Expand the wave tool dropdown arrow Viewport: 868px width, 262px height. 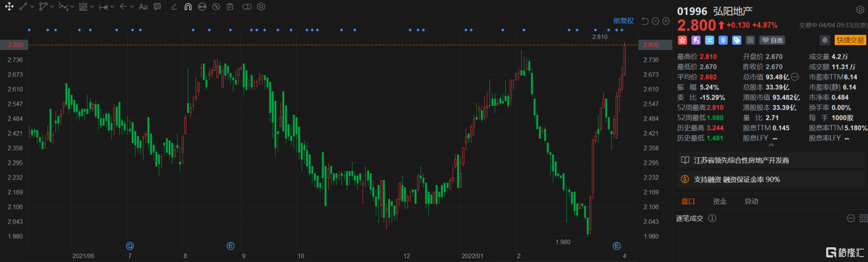72,7
